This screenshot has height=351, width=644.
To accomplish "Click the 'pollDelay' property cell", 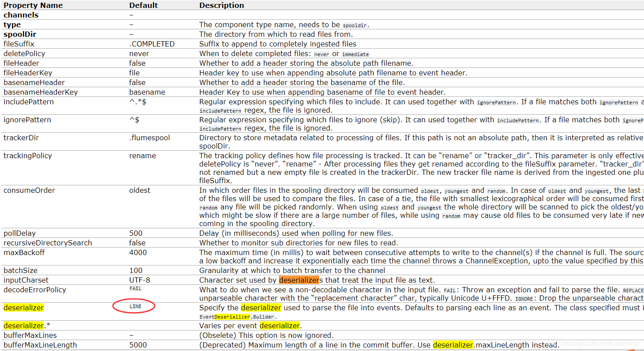I will pos(20,233).
